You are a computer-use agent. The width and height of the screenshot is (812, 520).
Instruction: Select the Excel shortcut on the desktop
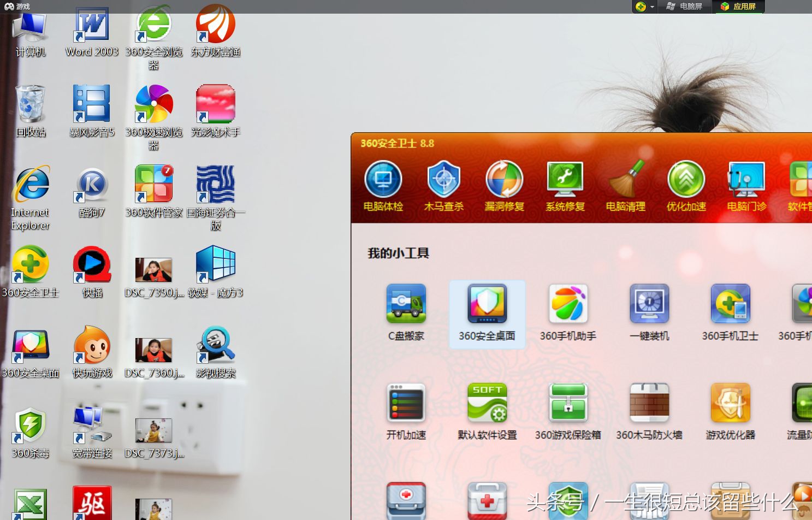point(31,504)
